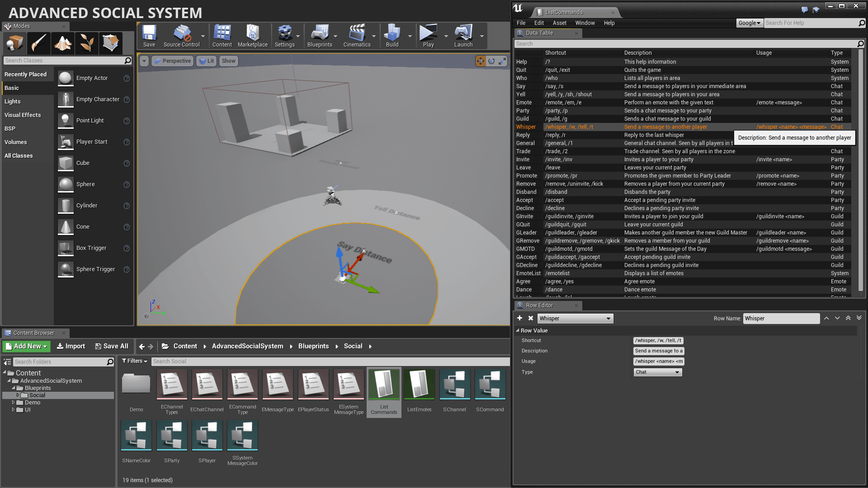Viewport: 868px width, 488px height.
Task: Expand the Social folder in Content Browser
Action: [x=18, y=395]
